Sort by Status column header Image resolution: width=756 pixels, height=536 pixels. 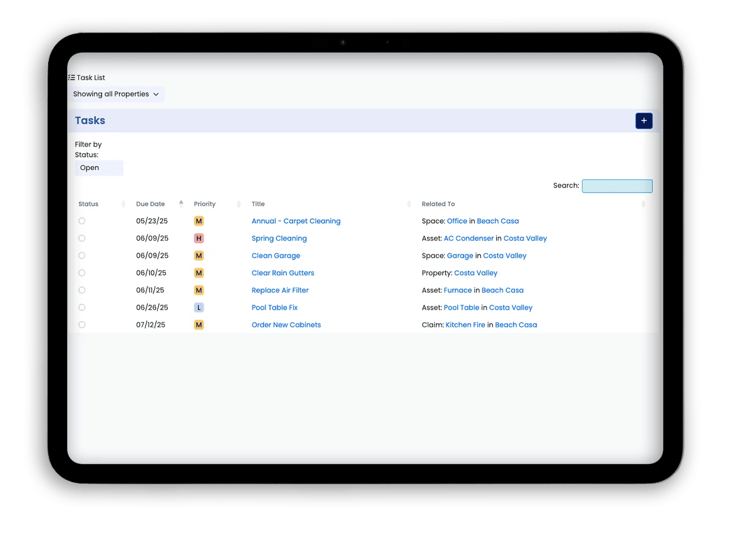[88, 204]
